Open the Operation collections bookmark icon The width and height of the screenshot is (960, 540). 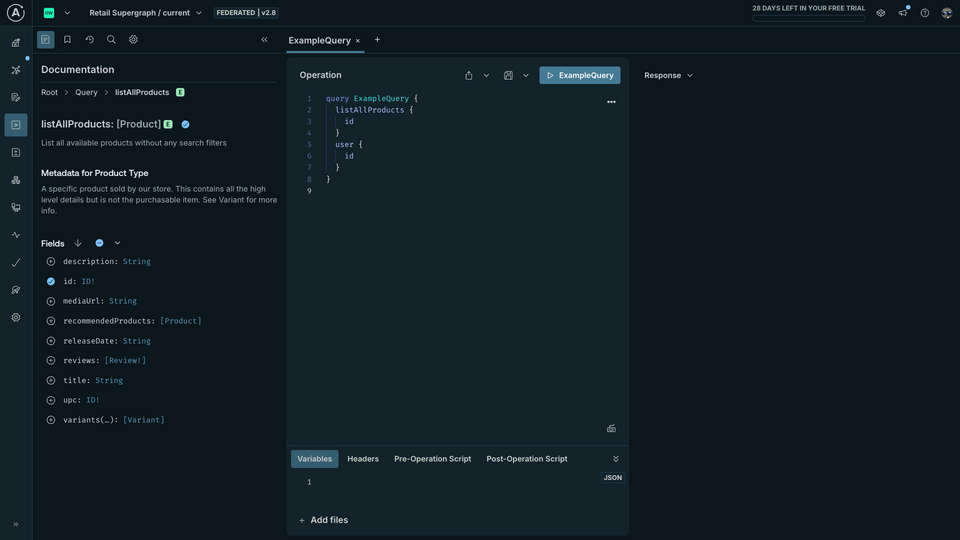point(67,40)
